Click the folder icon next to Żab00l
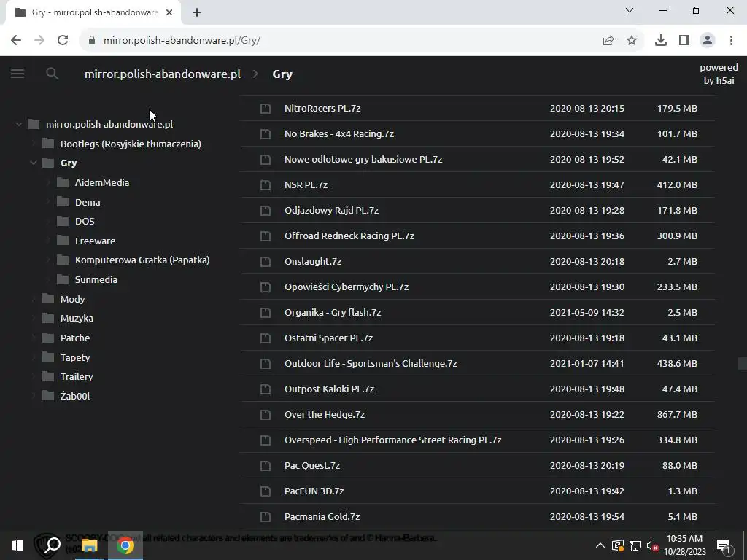 click(x=48, y=396)
